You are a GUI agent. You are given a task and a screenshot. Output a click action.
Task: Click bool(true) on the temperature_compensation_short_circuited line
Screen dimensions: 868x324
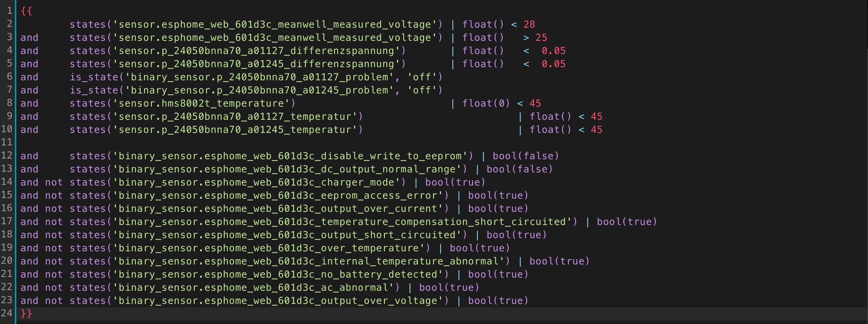pos(627,222)
